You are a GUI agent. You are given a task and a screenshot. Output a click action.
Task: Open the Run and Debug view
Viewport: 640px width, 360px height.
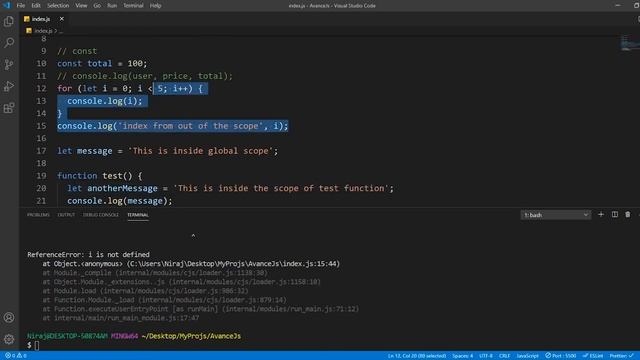(x=9, y=86)
